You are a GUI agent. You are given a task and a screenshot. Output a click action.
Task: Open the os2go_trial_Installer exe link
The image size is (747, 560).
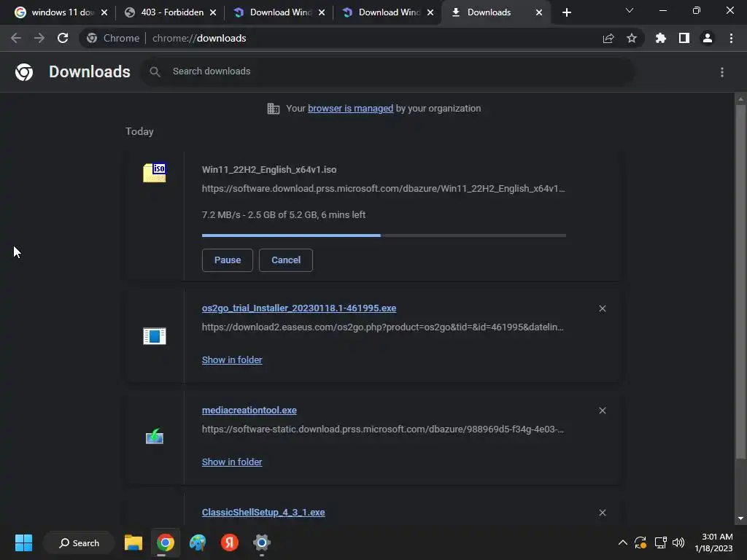(298, 308)
